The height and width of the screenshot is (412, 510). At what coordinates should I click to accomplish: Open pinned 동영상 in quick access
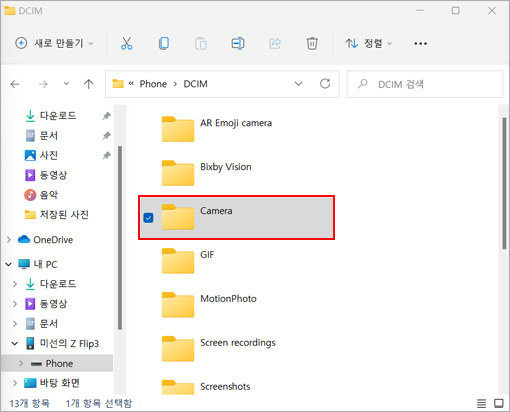point(53,175)
